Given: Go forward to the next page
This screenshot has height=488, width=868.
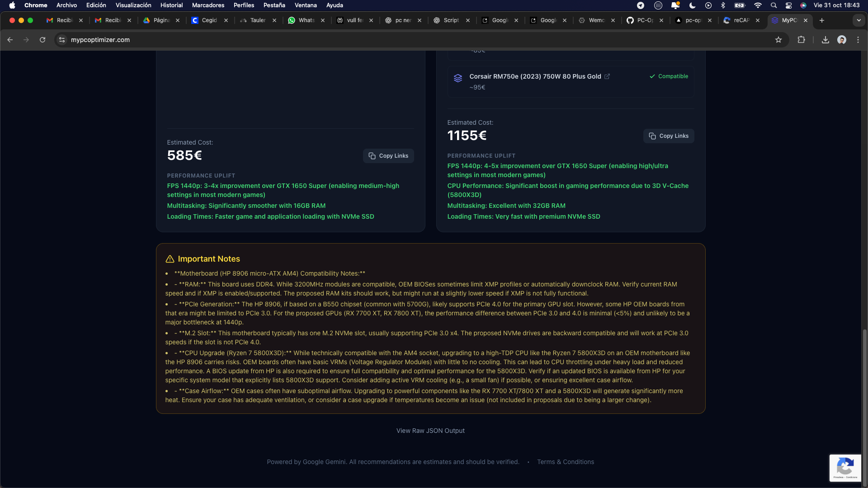Looking at the screenshot, I should (26, 40).
